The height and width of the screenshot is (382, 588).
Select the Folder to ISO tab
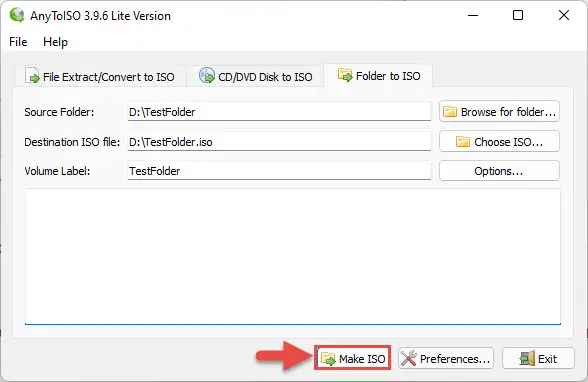pyautogui.click(x=378, y=75)
